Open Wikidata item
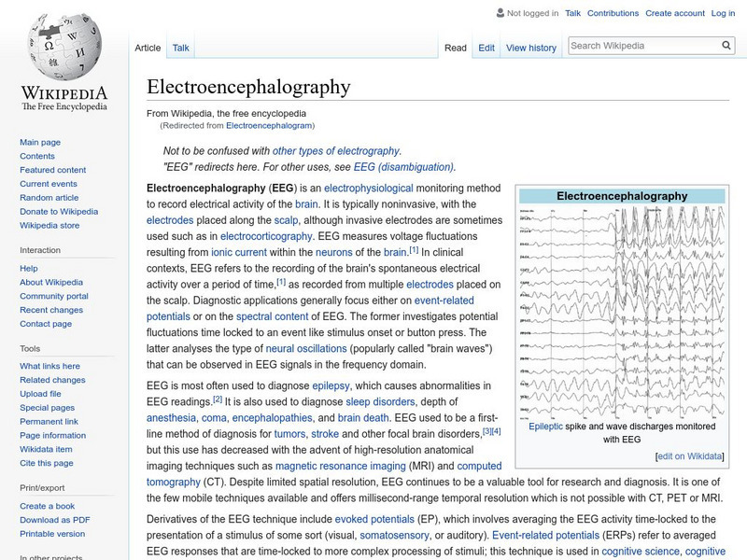This screenshot has height=560, width=747. [46, 449]
